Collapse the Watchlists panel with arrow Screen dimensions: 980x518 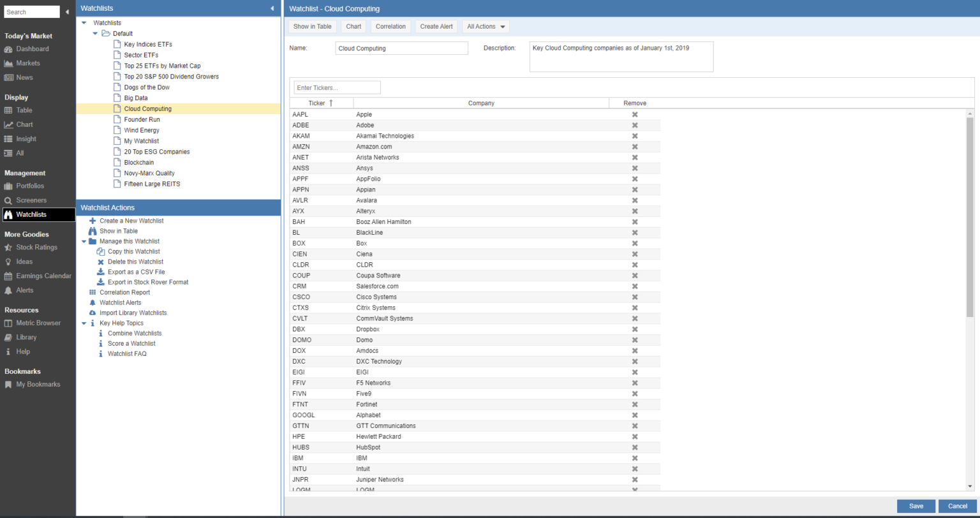[272, 9]
